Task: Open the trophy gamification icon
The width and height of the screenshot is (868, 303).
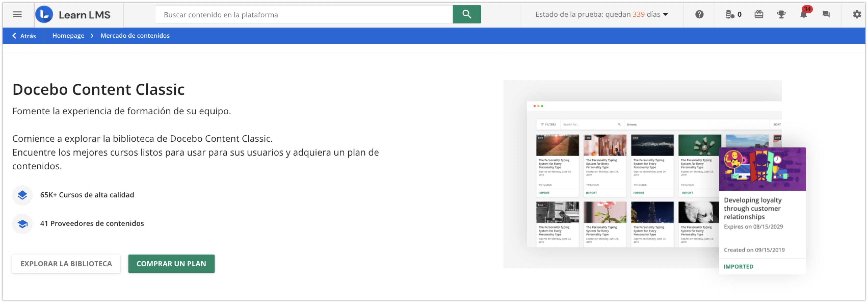Action: (781, 15)
